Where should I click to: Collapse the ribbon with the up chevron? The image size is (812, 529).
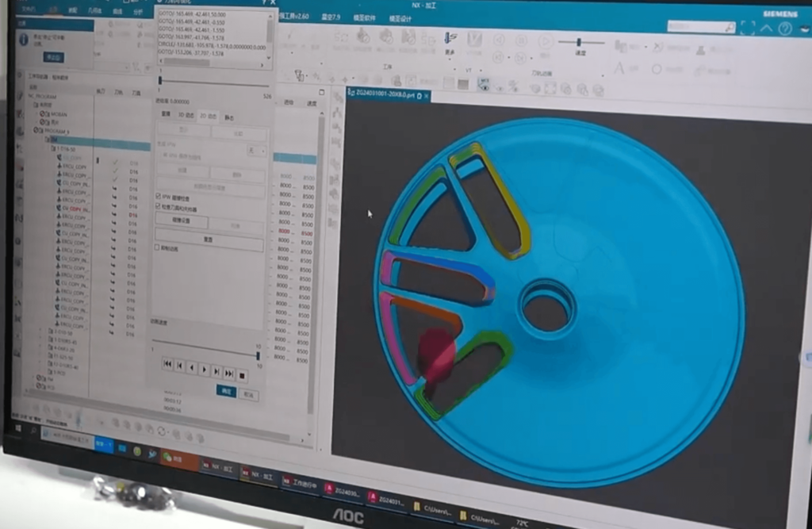click(767, 29)
